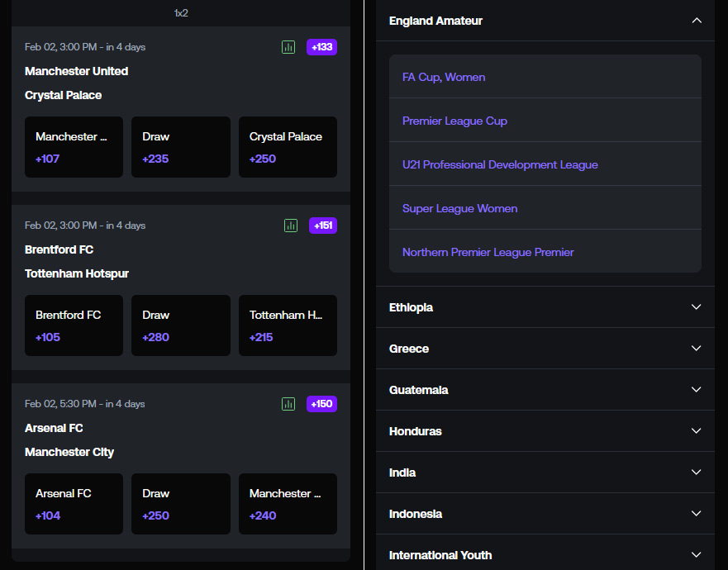Expand the India section

pyautogui.click(x=545, y=473)
